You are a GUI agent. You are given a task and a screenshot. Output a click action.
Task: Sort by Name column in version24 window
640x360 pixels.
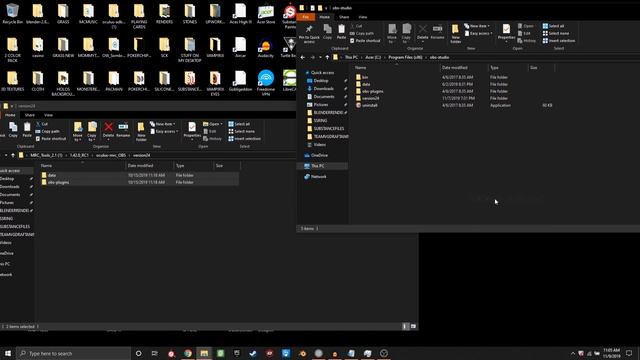point(46,166)
